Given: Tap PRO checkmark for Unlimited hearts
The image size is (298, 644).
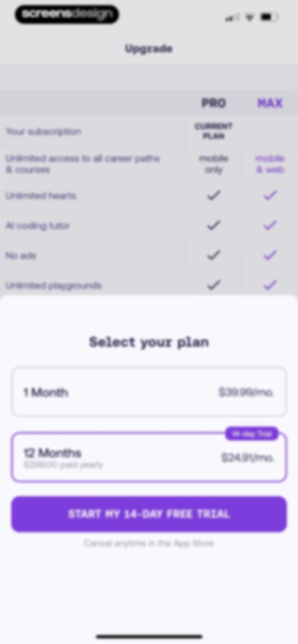Looking at the screenshot, I should coord(213,196).
